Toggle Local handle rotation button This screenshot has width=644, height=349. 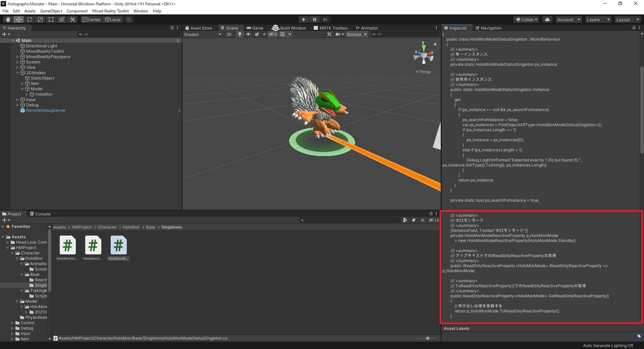pos(113,19)
